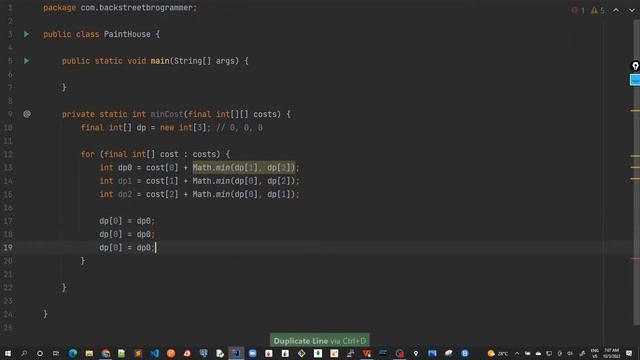Open File Explorer from the taskbar
The image size is (640, 360).
click(89, 353)
